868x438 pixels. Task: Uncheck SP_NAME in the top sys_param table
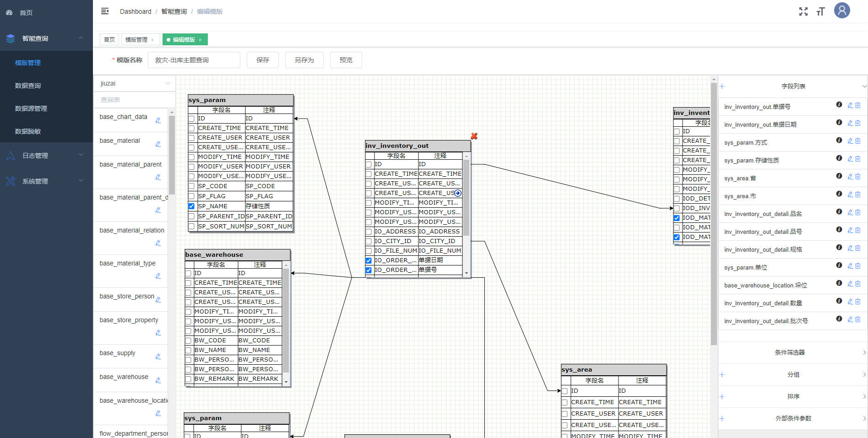(192, 206)
